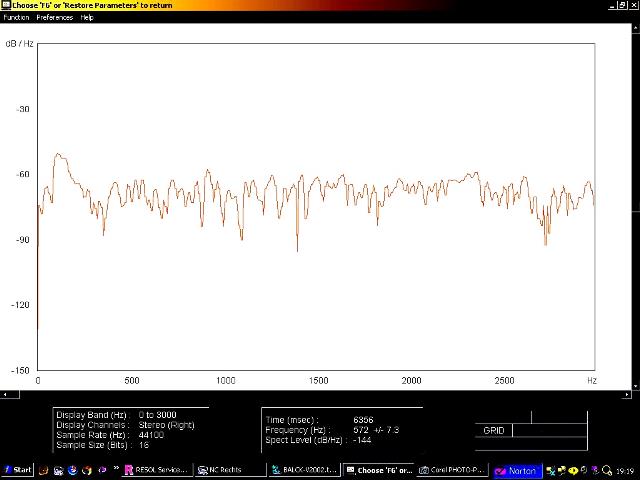Click the 1500 label on the frequency axis
640x480 pixels.
click(318, 380)
